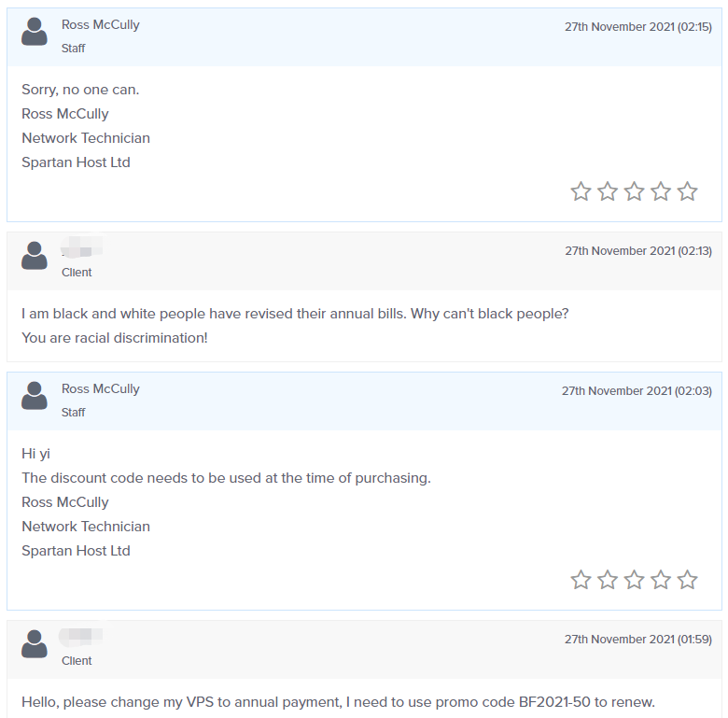
Task: Rate the 02:03 reply five stars
Action: (687, 580)
